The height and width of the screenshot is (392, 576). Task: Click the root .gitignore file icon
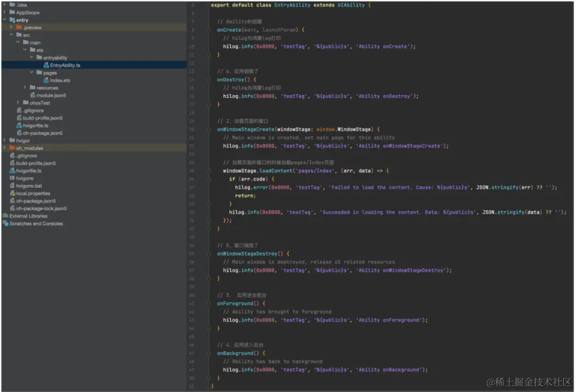[12, 155]
